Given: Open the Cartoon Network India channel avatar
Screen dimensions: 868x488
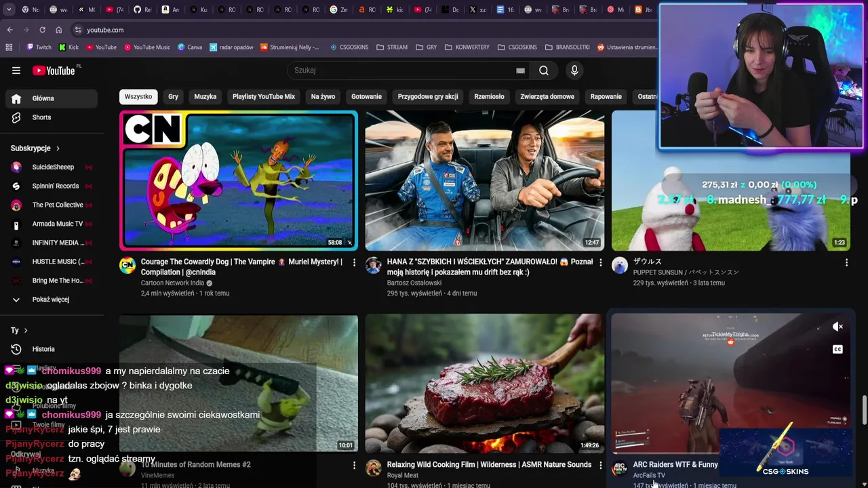Looking at the screenshot, I should (x=127, y=265).
